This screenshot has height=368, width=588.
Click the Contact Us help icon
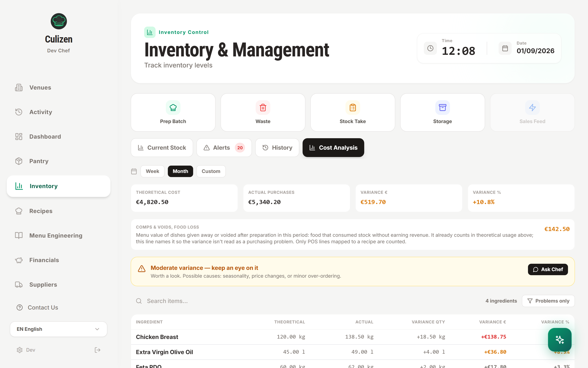19,308
